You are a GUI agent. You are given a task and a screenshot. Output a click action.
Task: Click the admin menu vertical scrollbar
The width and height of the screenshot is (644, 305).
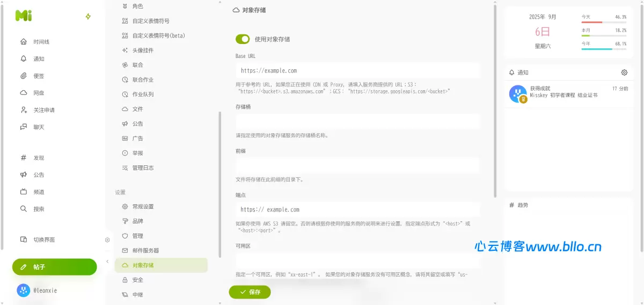click(219, 183)
